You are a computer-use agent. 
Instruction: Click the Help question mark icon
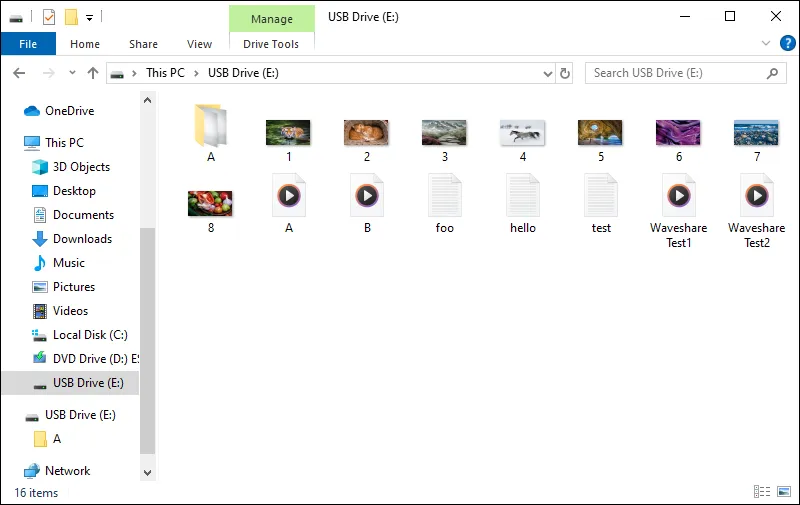[x=784, y=44]
